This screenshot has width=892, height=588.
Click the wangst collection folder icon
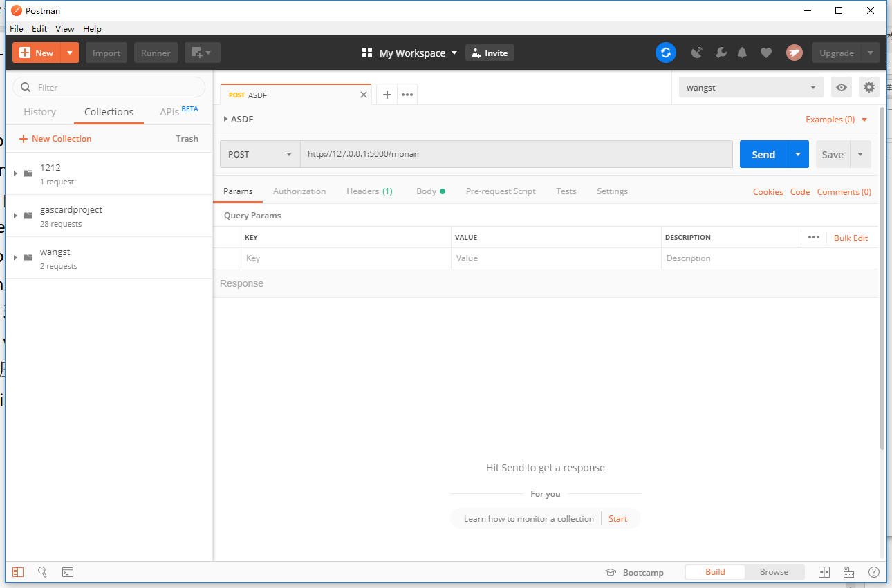click(x=28, y=258)
